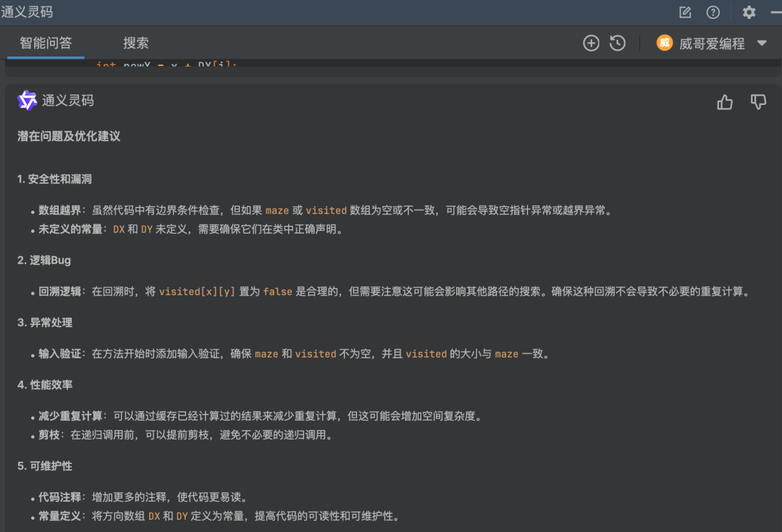
Task: Click heading 1. 安全性和漏洞
Action: tap(54, 180)
